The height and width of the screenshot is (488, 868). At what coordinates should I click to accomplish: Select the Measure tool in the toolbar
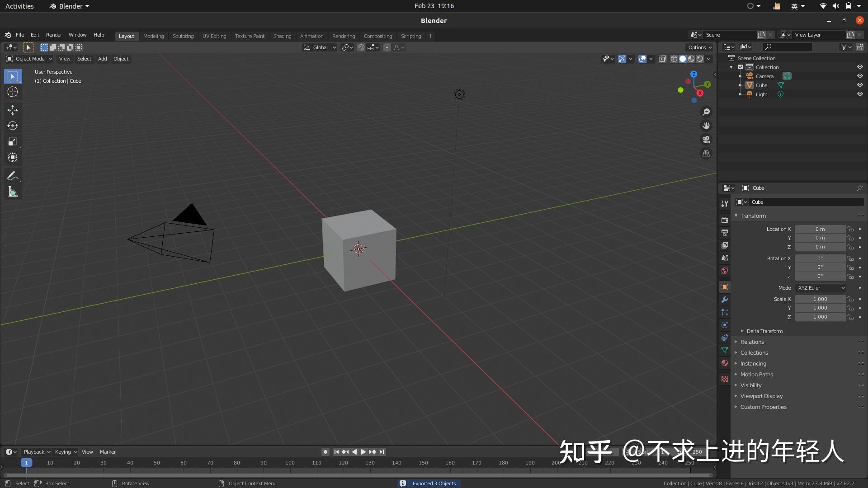12,191
